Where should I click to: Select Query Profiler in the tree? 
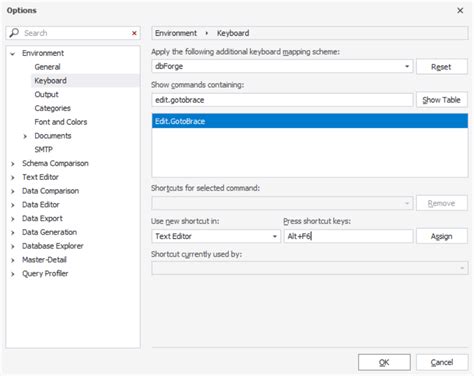click(x=45, y=274)
